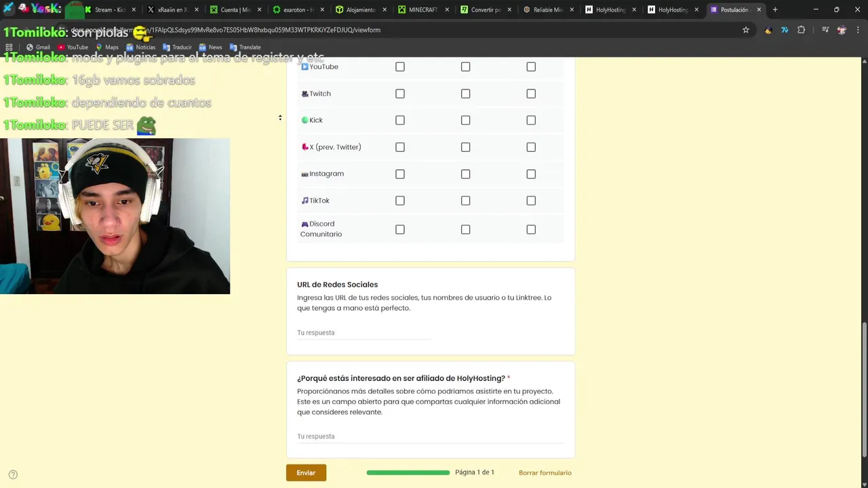Open the Traducir bookmark
The image size is (868, 488).
pyautogui.click(x=177, y=47)
